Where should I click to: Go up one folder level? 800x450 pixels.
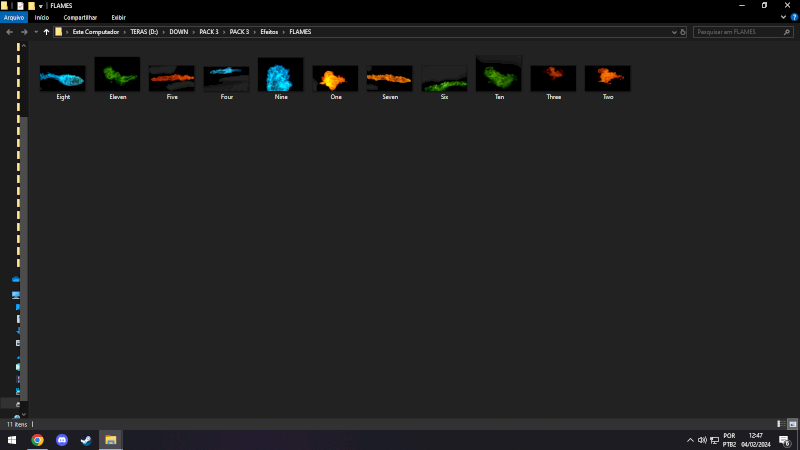pos(46,32)
